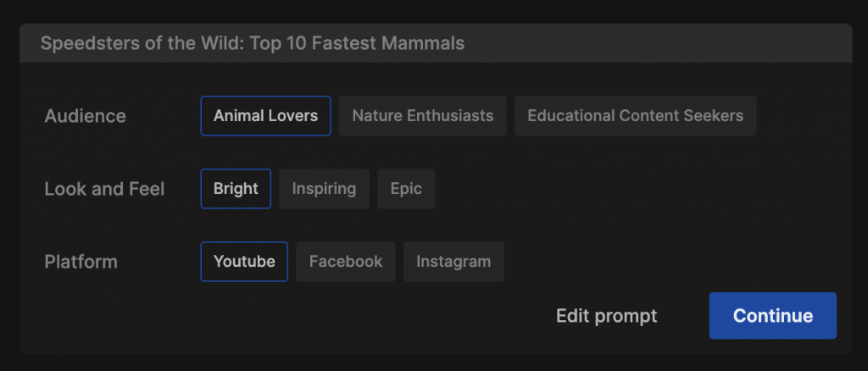The image size is (868, 371).
Task: Choose Instagram as the platform
Action: tap(453, 262)
